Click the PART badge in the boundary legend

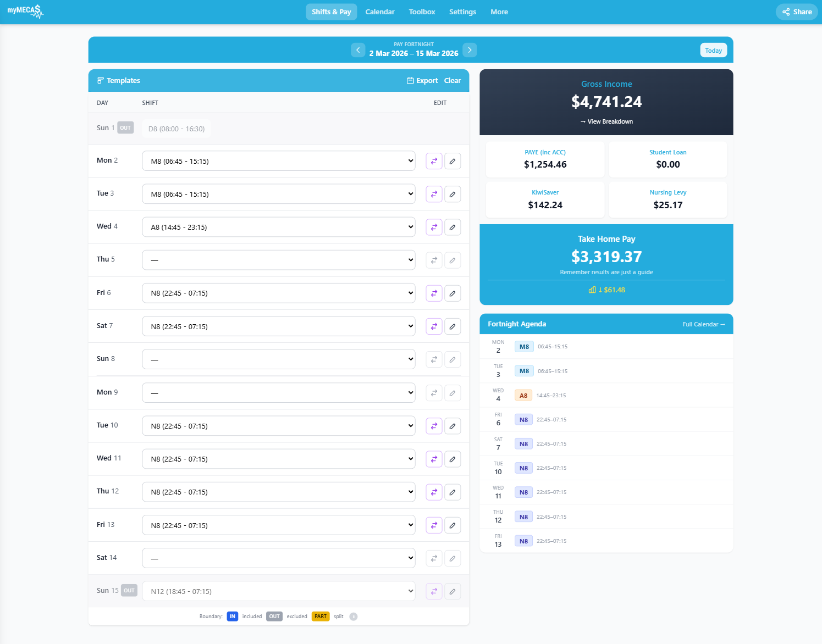(x=321, y=617)
